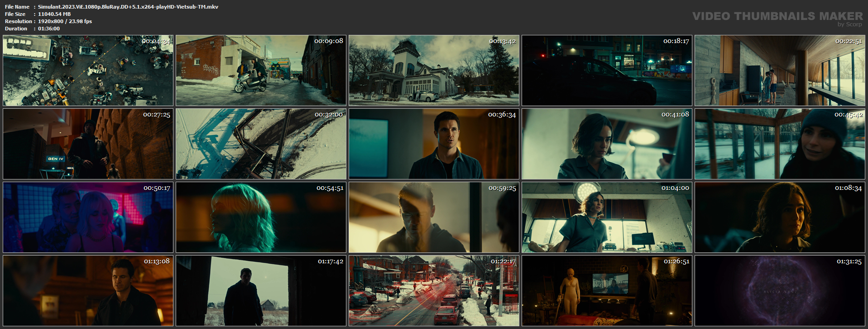
Task: Open the nightclub thumbnail at 00:50:17
Action: pyautogui.click(x=88, y=218)
